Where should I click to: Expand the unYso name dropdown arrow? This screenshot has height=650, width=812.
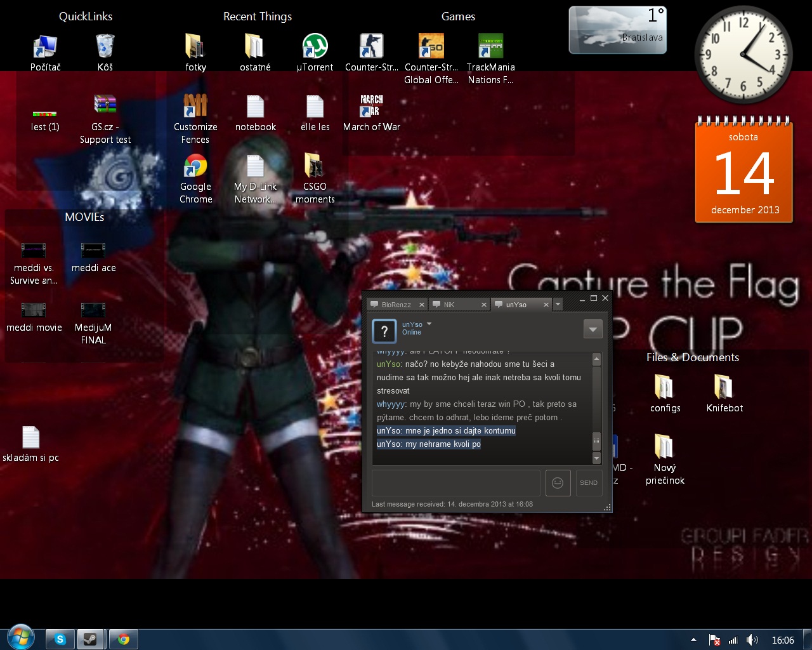[x=429, y=324]
